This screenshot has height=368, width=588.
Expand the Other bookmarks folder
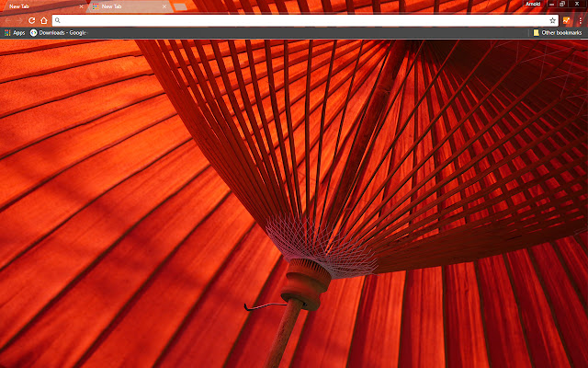558,33
